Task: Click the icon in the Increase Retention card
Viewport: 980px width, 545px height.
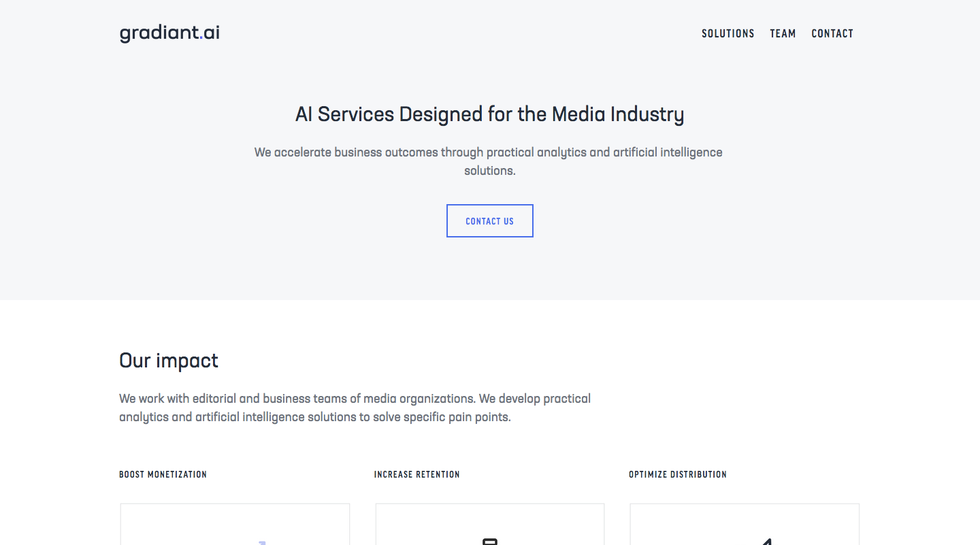Action: 490,542
